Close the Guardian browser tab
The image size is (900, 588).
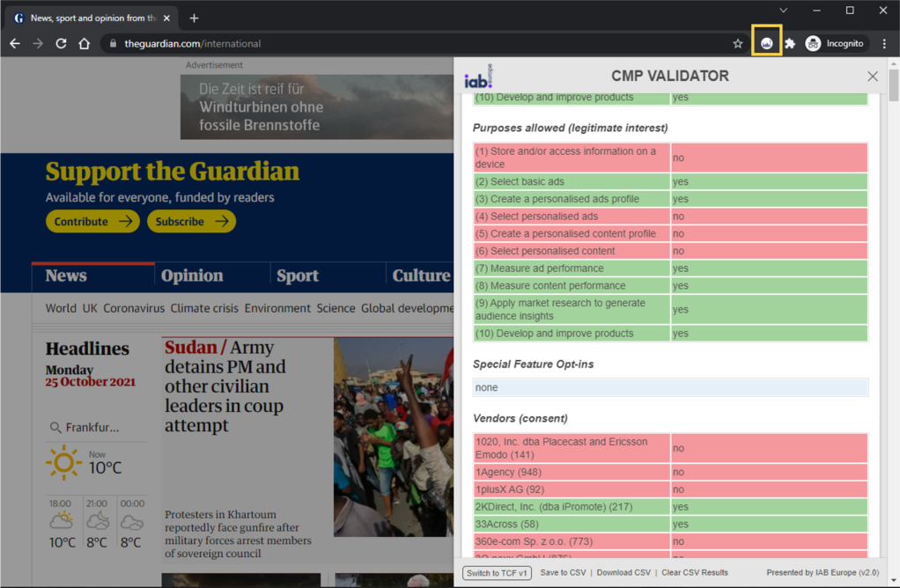tap(166, 18)
